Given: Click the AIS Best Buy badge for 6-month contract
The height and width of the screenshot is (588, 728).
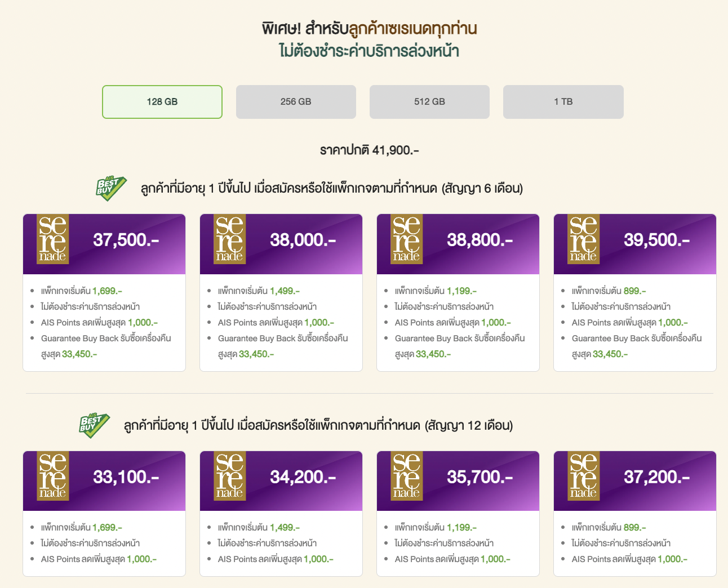Looking at the screenshot, I should 110,188.
